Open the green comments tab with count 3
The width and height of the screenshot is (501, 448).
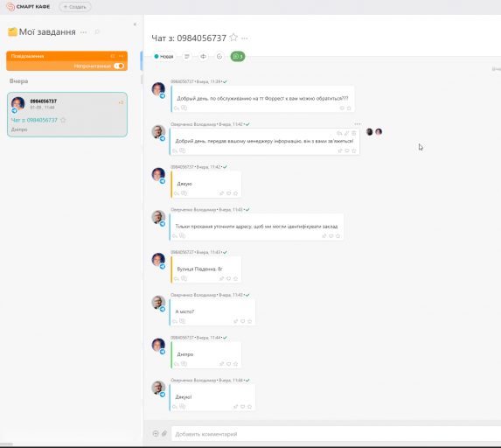pos(238,57)
